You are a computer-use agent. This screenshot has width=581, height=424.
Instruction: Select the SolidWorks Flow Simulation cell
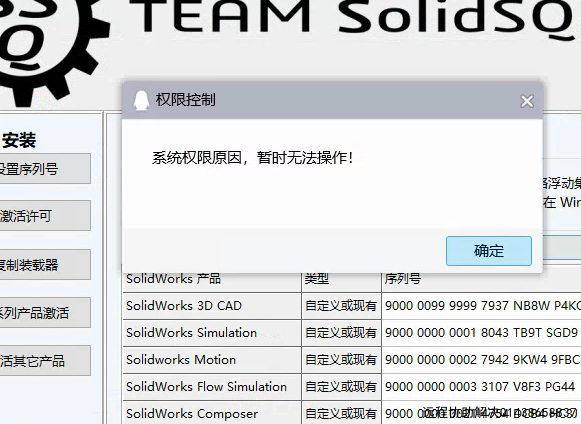(212, 387)
